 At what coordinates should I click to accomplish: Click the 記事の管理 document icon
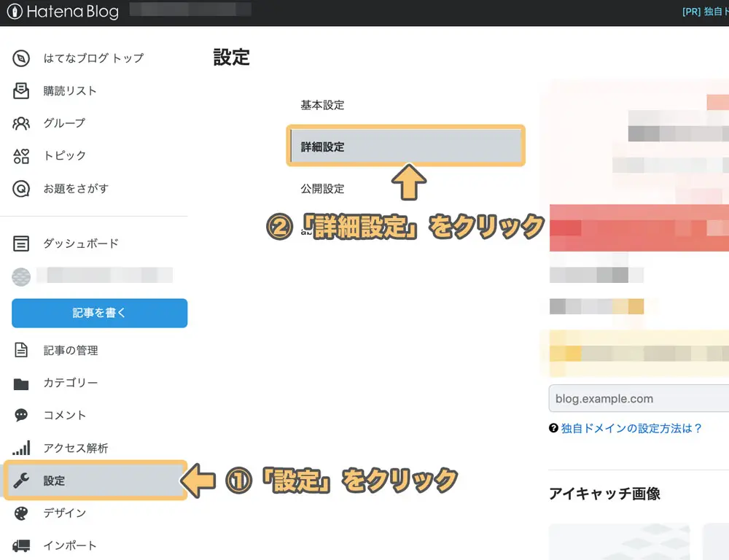pos(21,350)
